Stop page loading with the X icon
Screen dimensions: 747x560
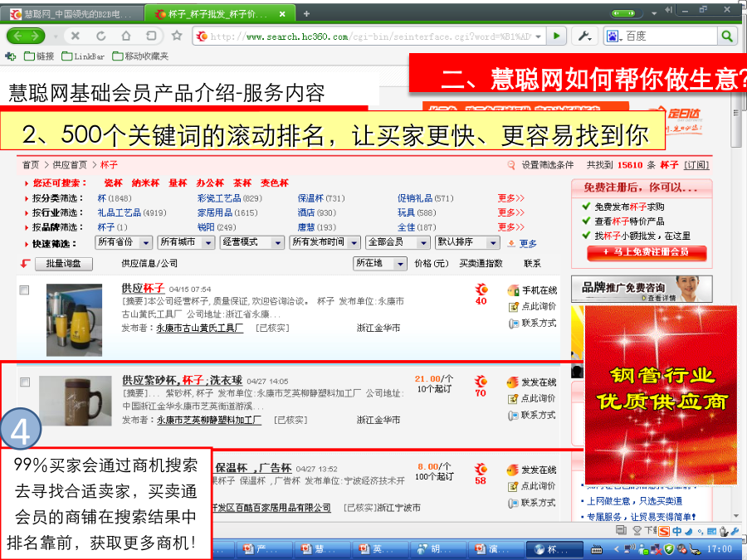(75, 36)
